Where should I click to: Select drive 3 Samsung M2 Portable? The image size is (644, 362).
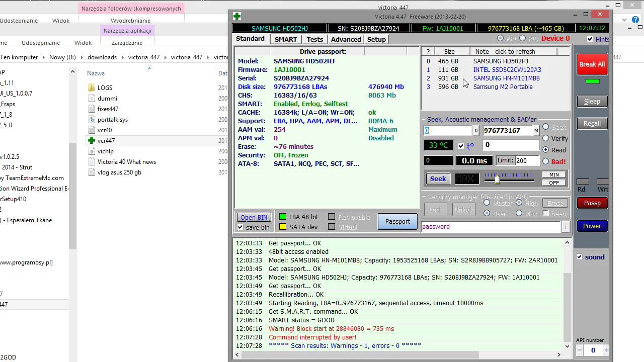pos(496,87)
